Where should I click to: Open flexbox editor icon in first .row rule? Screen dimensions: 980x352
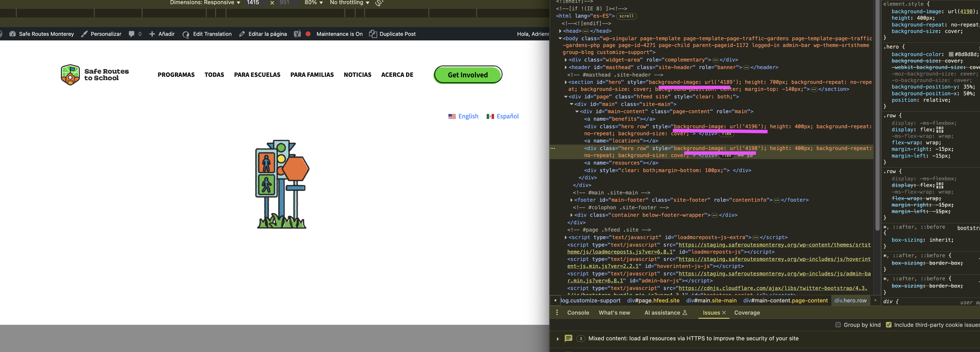pyautogui.click(x=940, y=130)
